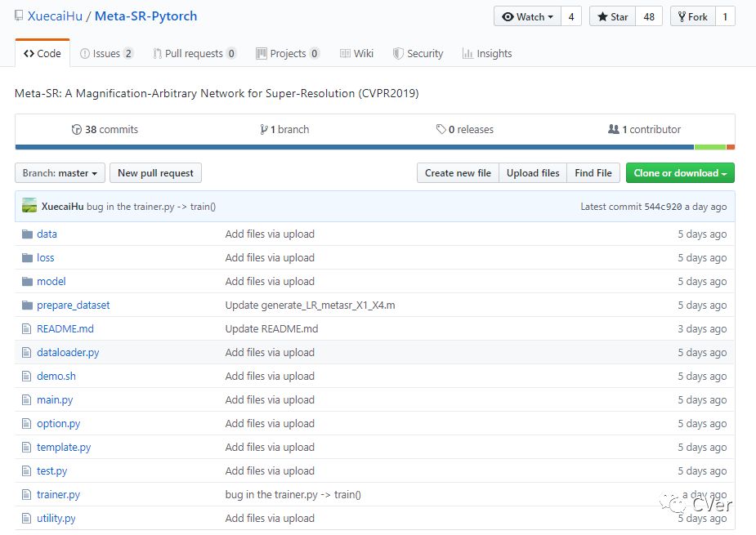Click XuecaiHu's avatar thumbnail
The width and height of the screenshot is (756, 535).
(29, 207)
